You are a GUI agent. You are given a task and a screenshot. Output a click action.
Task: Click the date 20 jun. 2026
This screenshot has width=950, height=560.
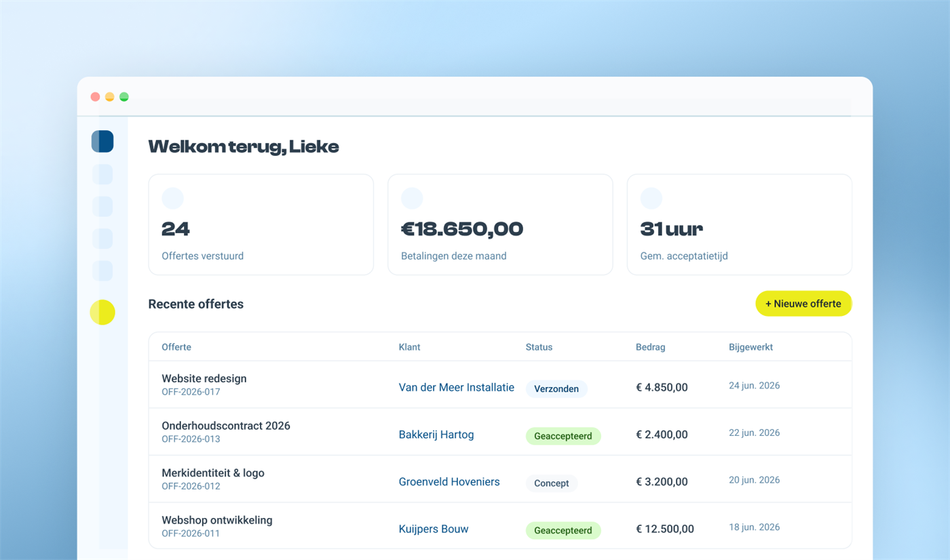pos(755,480)
